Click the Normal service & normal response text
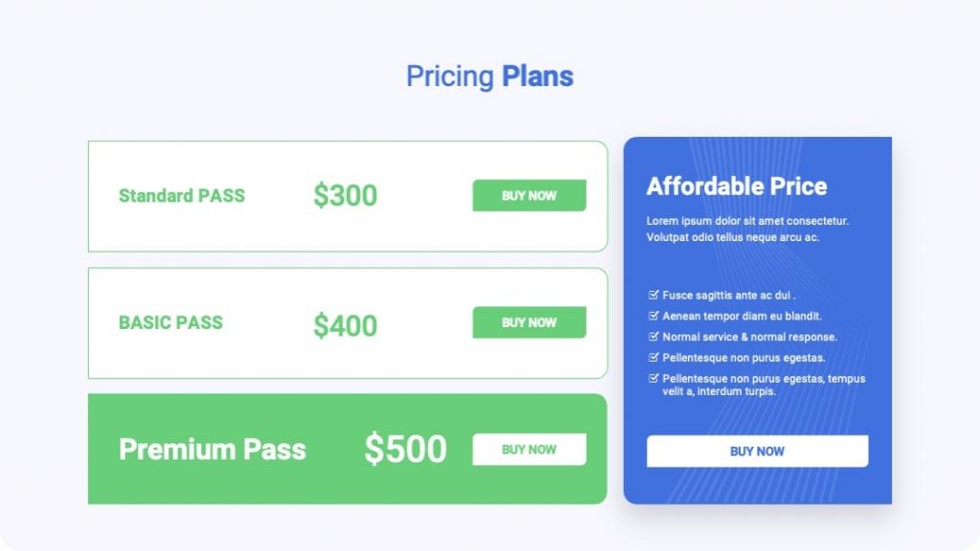 (750, 337)
